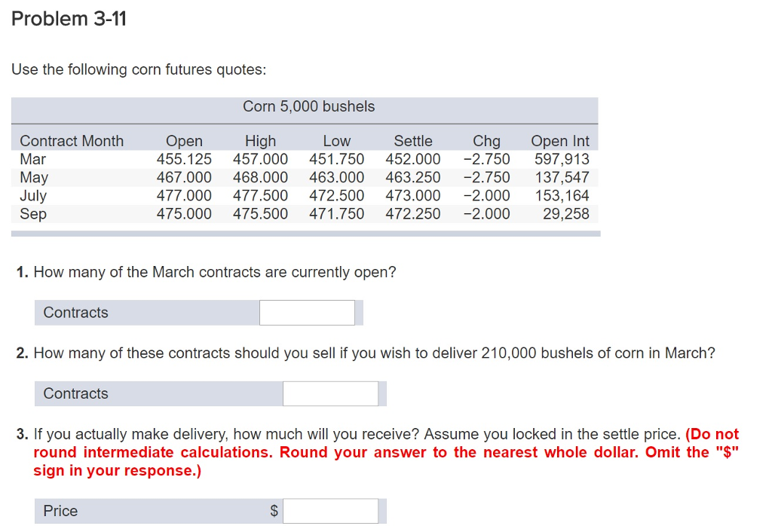The height and width of the screenshot is (532, 772).
Task: Select the Settle column header
Action: (x=412, y=140)
